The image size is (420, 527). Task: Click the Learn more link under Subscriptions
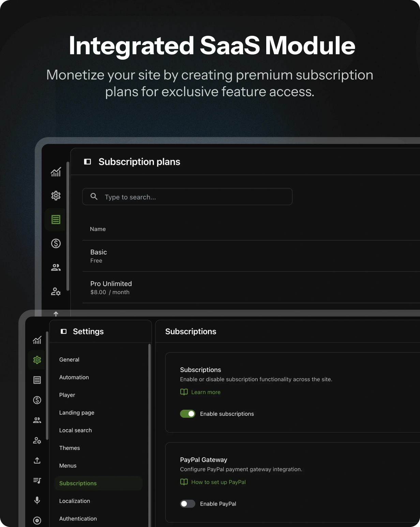tap(205, 392)
